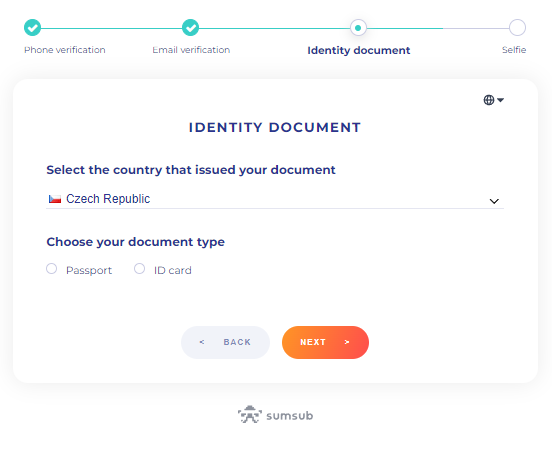Image resolution: width=552 pixels, height=449 pixels.
Task: Click progress line between Identity and Selfie
Action: pos(438,28)
